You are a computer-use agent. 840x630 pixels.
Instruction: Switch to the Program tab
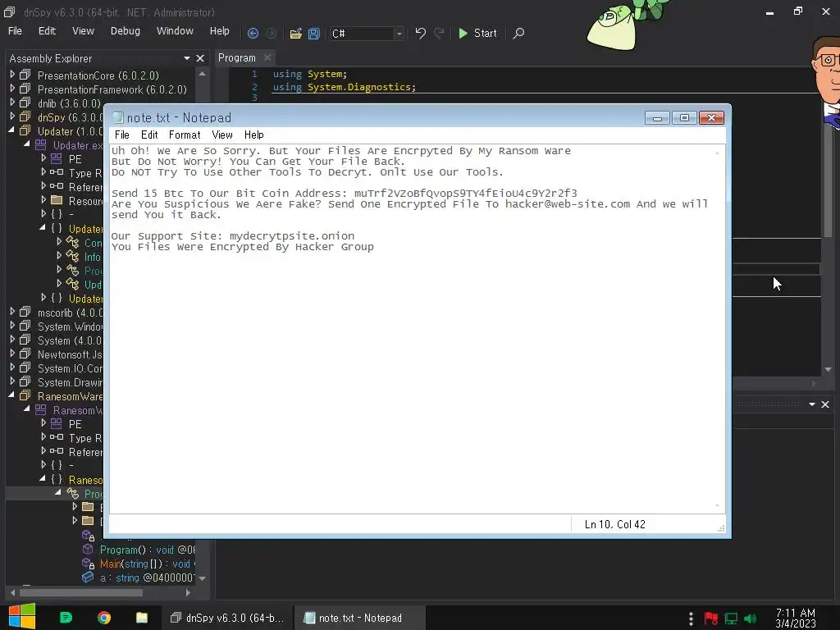point(237,58)
